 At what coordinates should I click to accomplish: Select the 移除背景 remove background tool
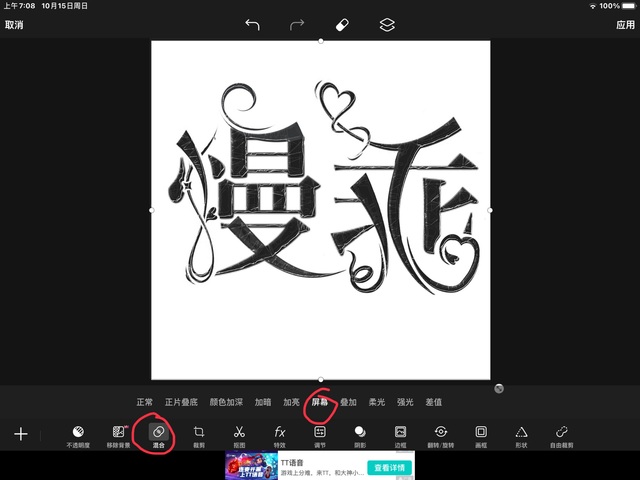point(119,434)
